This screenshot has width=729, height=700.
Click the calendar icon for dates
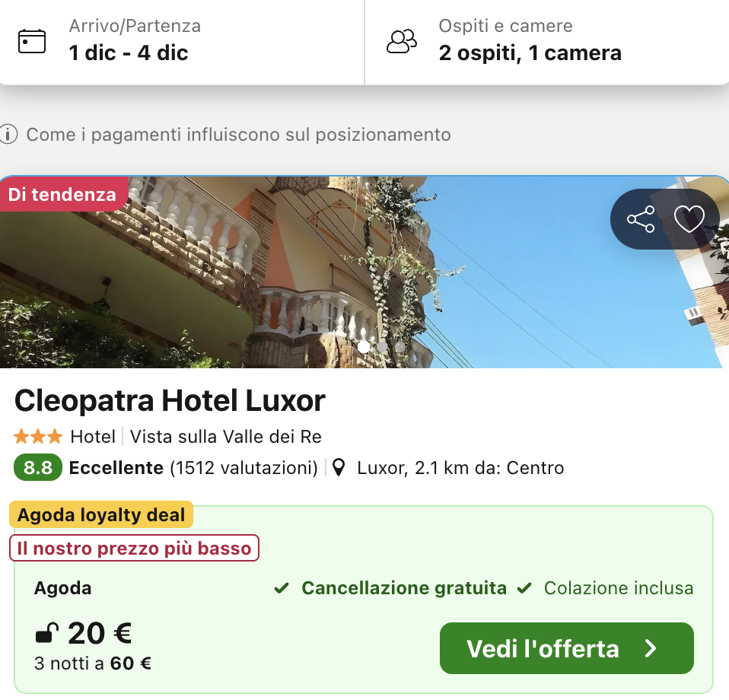click(x=32, y=41)
